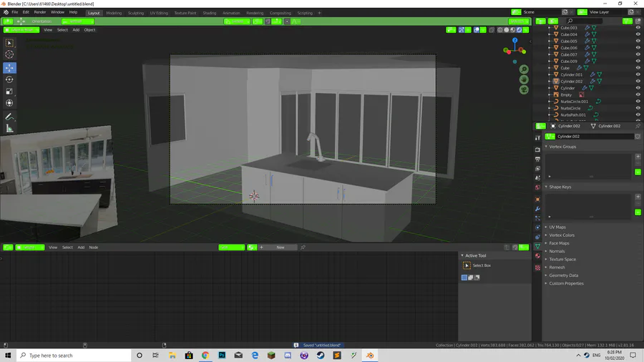Open the Physics properties tab

[x=537, y=228]
